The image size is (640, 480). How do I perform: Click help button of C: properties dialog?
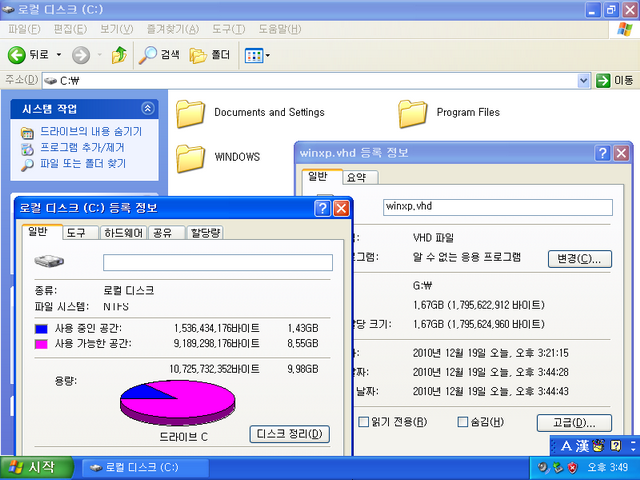pos(322,209)
